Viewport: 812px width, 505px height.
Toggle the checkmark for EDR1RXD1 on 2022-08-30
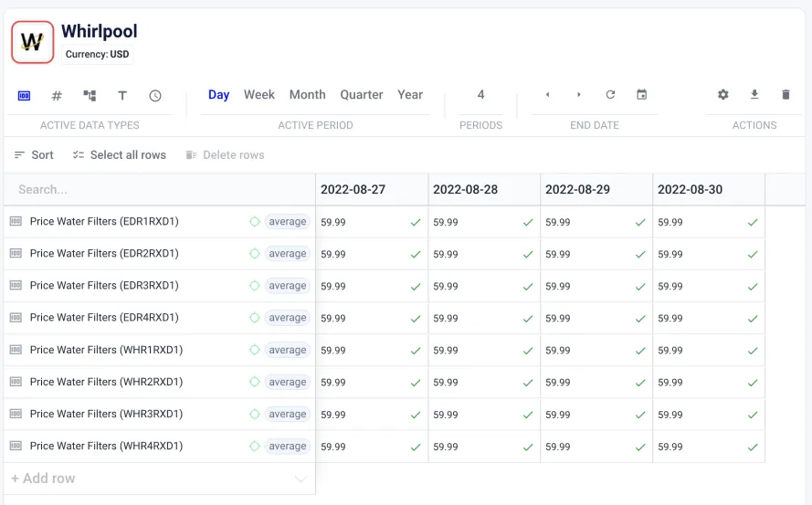753,223
